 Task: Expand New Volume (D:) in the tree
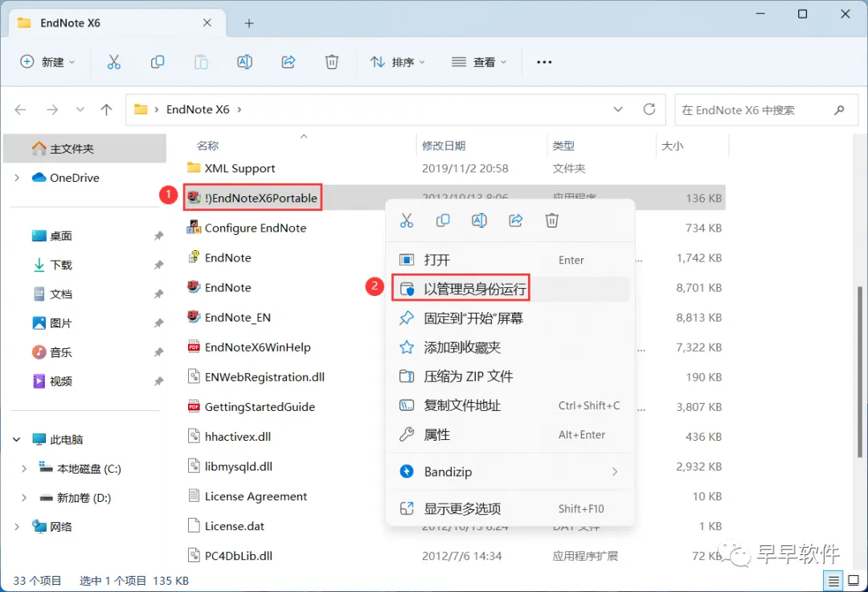pyautogui.click(x=24, y=498)
